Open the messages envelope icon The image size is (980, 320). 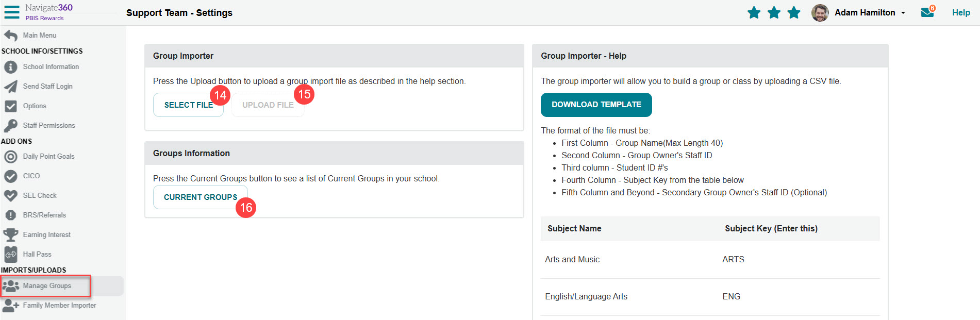927,12
